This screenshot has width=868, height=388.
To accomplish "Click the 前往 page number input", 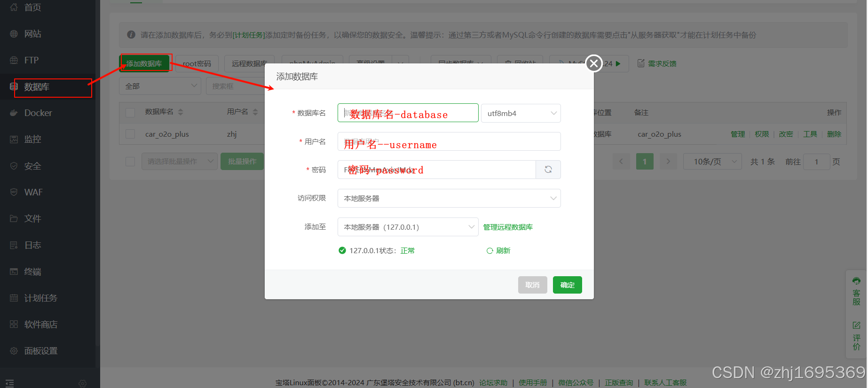I will click(x=817, y=162).
